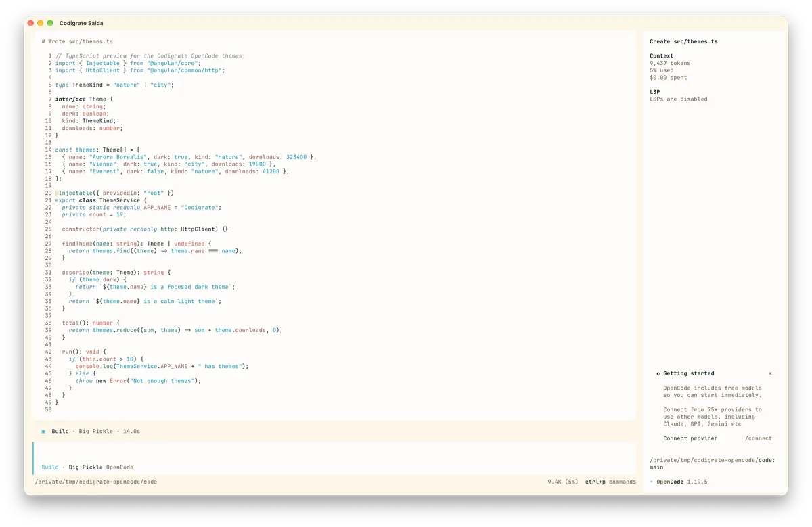812x527 pixels.
Task: Click the OpenCode 1.19.5 version text
Action: click(x=682, y=482)
